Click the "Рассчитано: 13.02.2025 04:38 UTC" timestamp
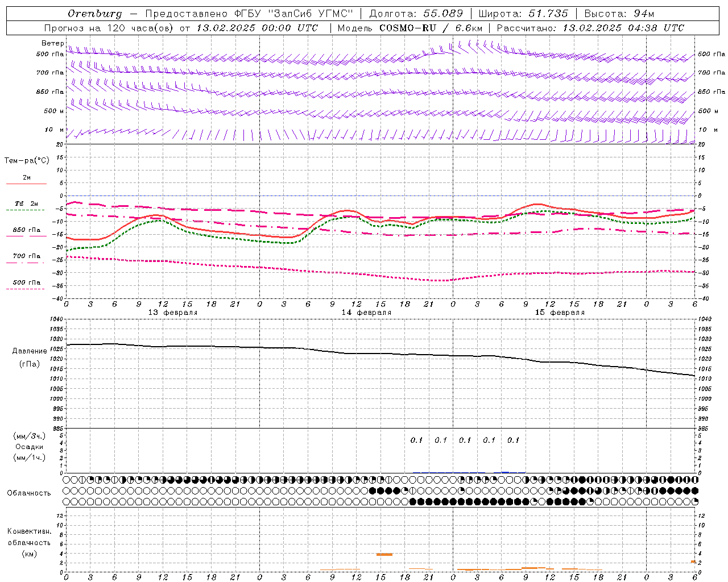 click(x=590, y=28)
